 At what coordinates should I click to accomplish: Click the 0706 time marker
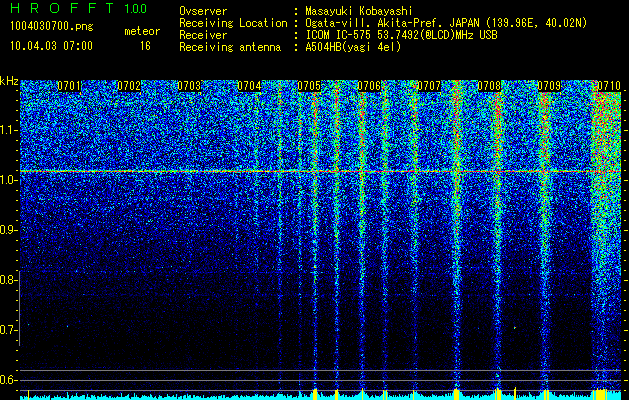coord(369,86)
